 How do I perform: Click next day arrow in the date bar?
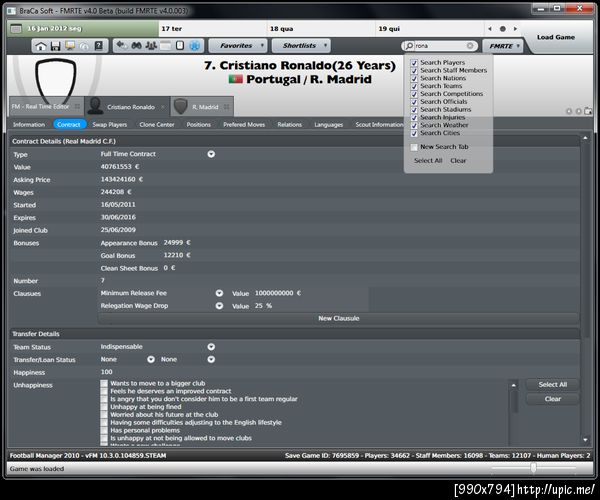pyautogui.click(x=515, y=29)
